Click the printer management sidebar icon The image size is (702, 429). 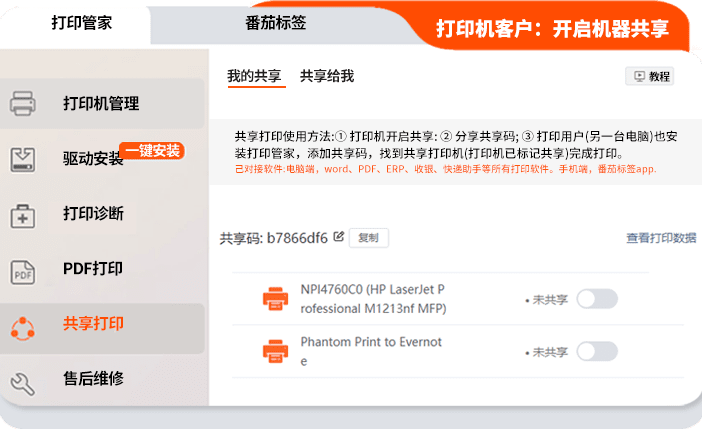tap(23, 104)
